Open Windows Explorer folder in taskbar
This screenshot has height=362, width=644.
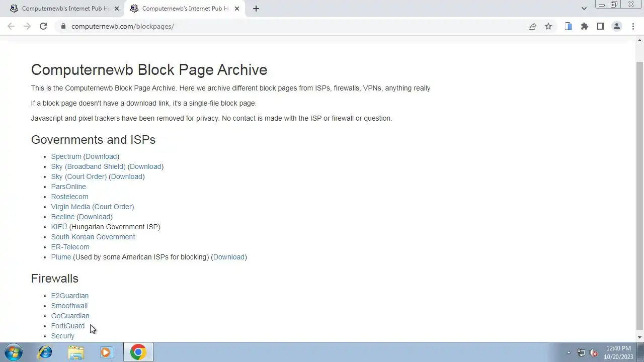[x=76, y=352]
